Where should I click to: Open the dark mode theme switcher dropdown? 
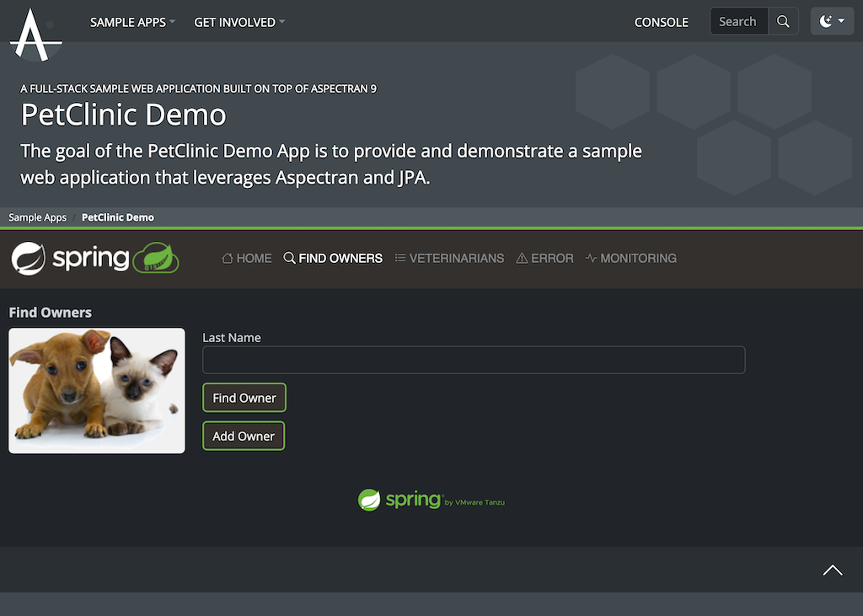pos(832,21)
